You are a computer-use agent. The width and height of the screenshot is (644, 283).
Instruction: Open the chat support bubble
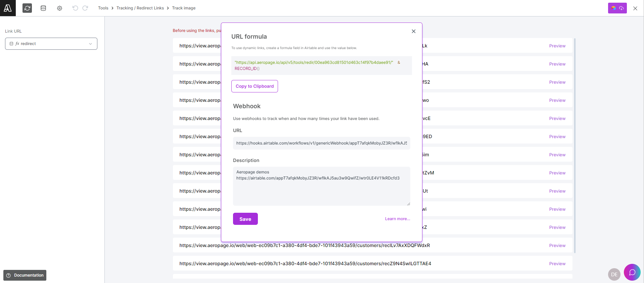(632, 272)
